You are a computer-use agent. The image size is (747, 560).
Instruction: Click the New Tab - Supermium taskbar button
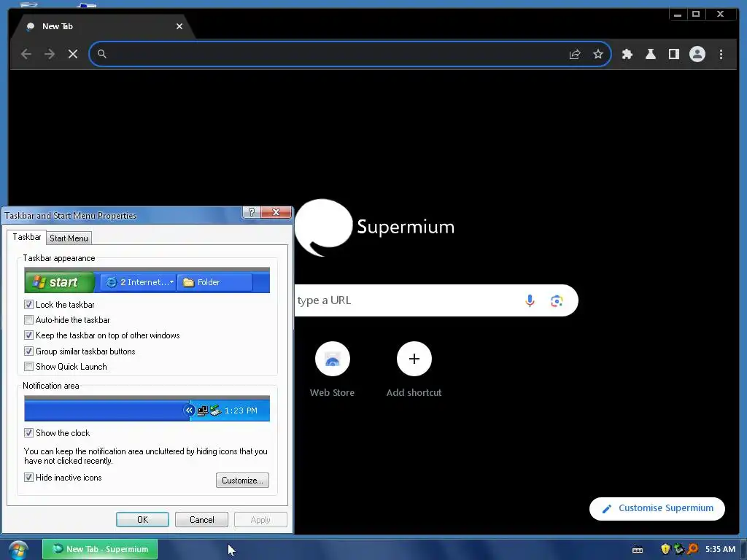pos(100,550)
